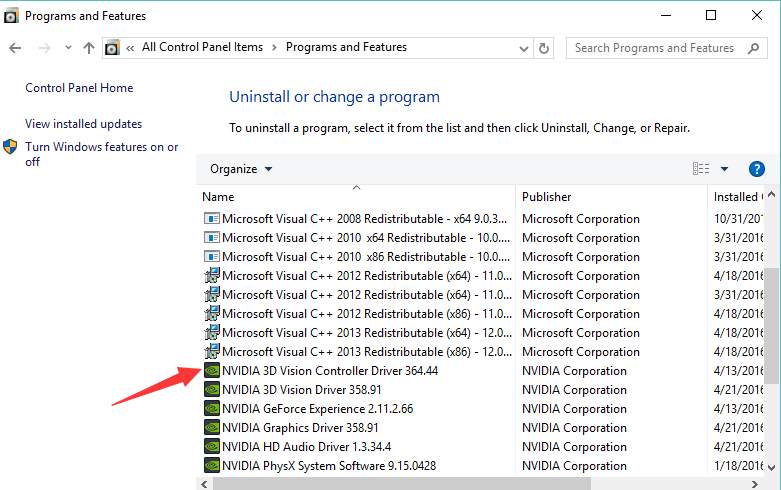The width and height of the screenshot is (781, 490).
Task: Open Control Panel Home link
Action: tap(79, 88)
